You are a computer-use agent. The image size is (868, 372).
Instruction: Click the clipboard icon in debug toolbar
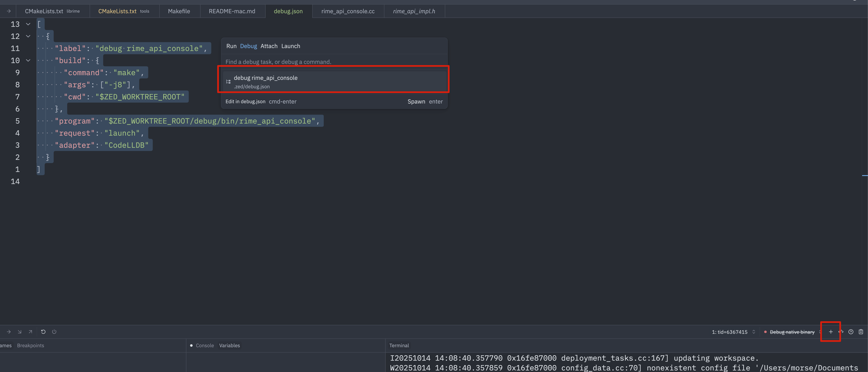coord(861,332)
